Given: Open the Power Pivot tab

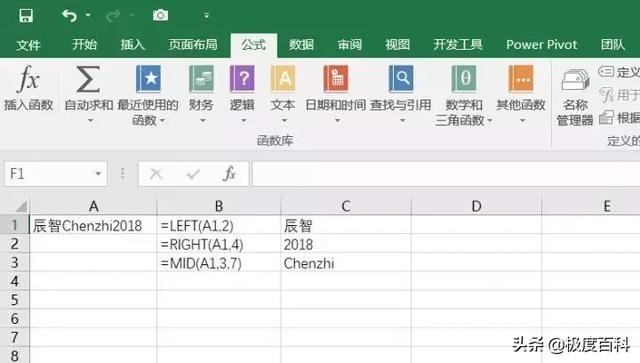Looking at the screenshot, I should (x=542, y=45).
